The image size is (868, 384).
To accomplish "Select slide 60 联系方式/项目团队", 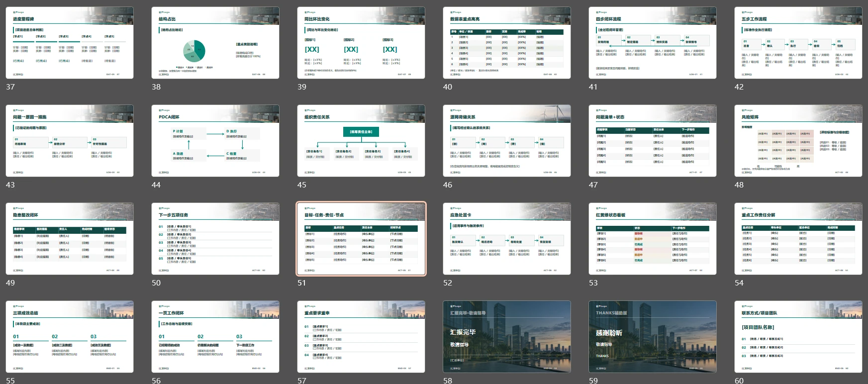I will [x=798, y=337].
